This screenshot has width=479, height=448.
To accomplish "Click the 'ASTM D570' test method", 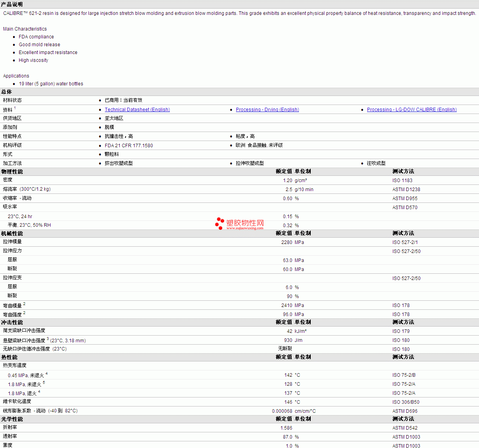I will click(405, 208).
